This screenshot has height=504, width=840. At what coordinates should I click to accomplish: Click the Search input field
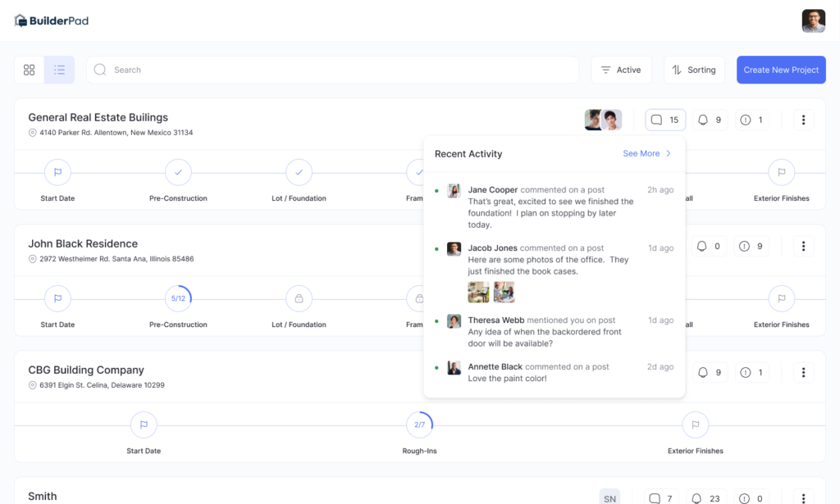332,70
